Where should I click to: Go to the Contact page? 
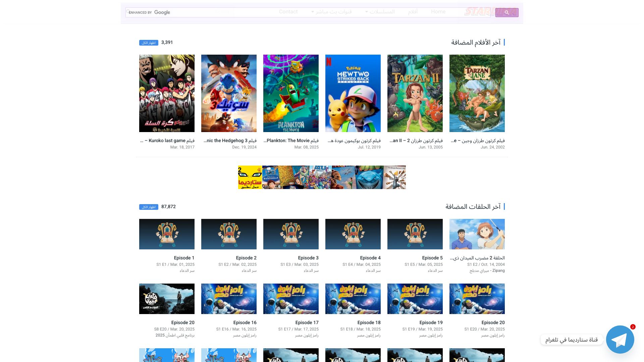(288, 12)
